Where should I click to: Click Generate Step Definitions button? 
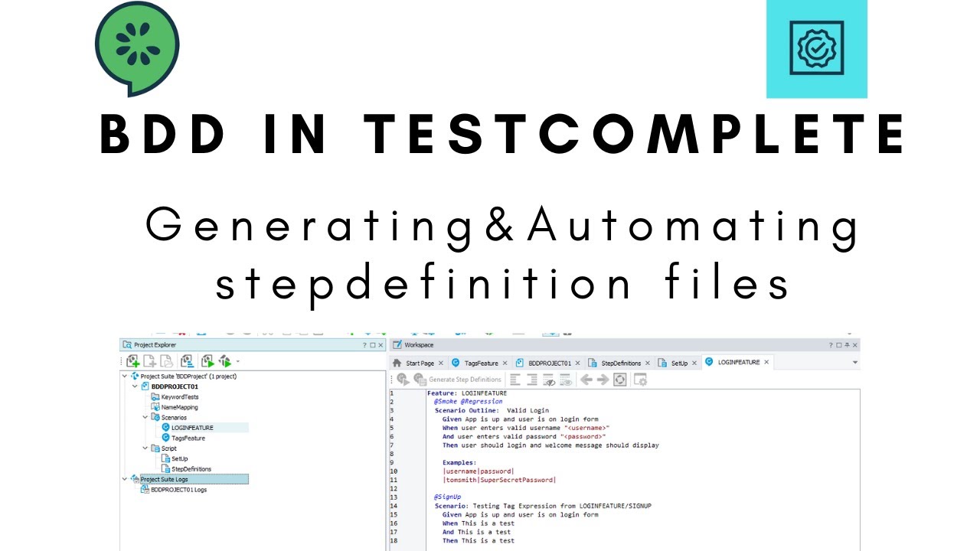tap(458, 380)
